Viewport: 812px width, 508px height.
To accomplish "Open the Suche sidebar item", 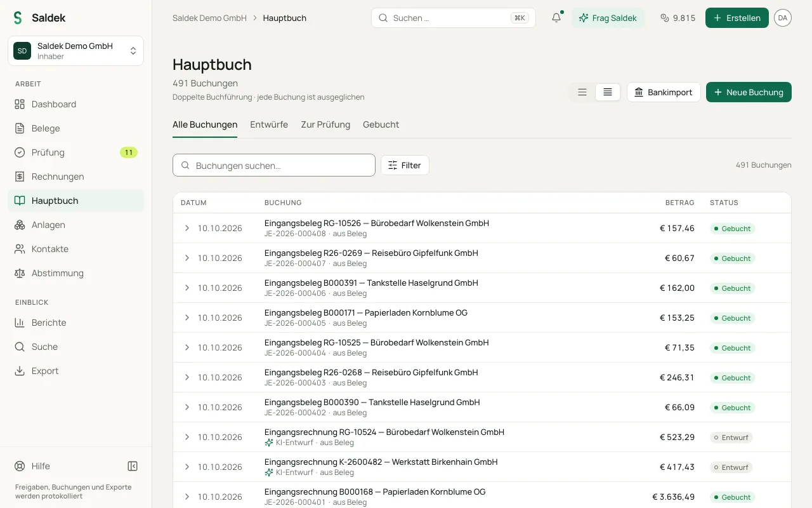I will pos(75,347).
